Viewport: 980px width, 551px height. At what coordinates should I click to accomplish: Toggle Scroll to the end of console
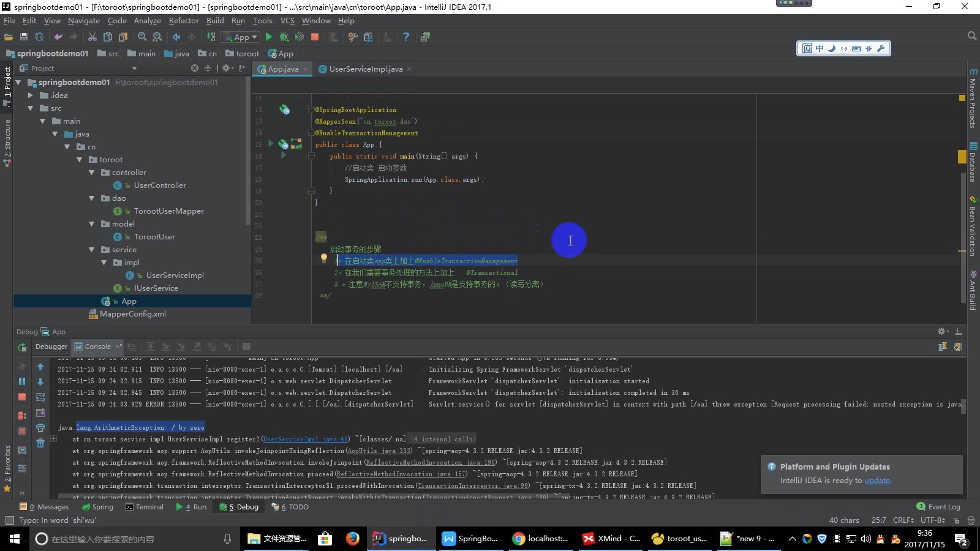40,413
